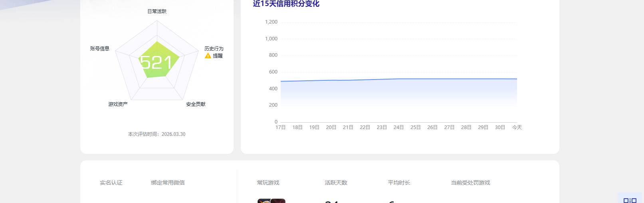Click the 521 credit score in radar chart
The width and height of the screenshot is (644, 203).
click(156, 62)
